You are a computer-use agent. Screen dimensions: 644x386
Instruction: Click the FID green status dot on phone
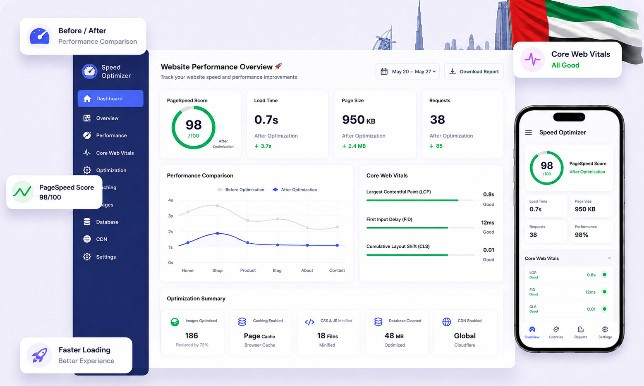pyautogui.click(x=605, y=292)
